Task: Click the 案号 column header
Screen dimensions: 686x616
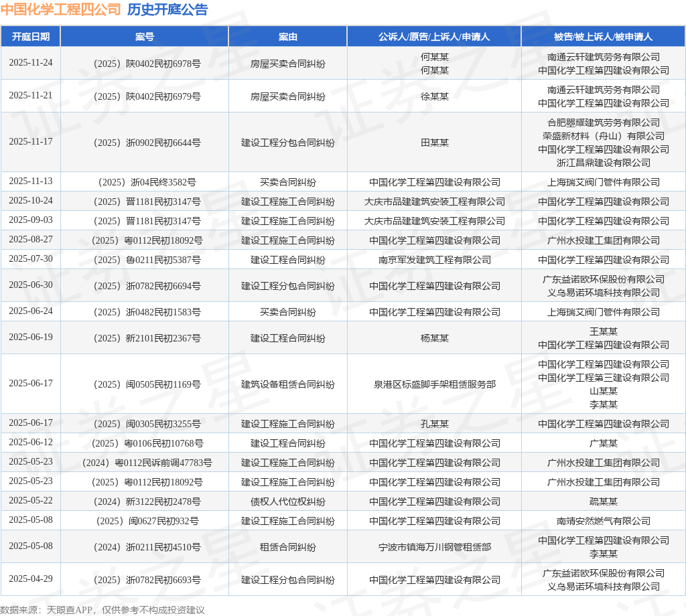Action: click(x=145, y=37)
